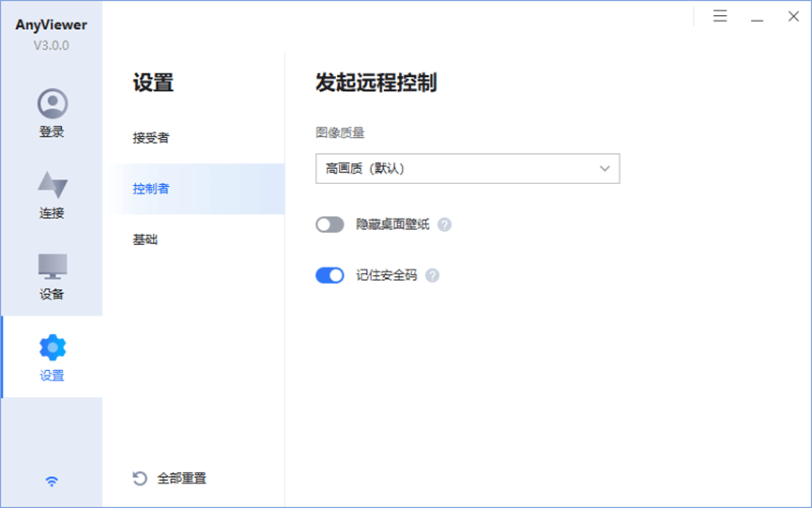Go to the 连接 connect section

point(52,185)
